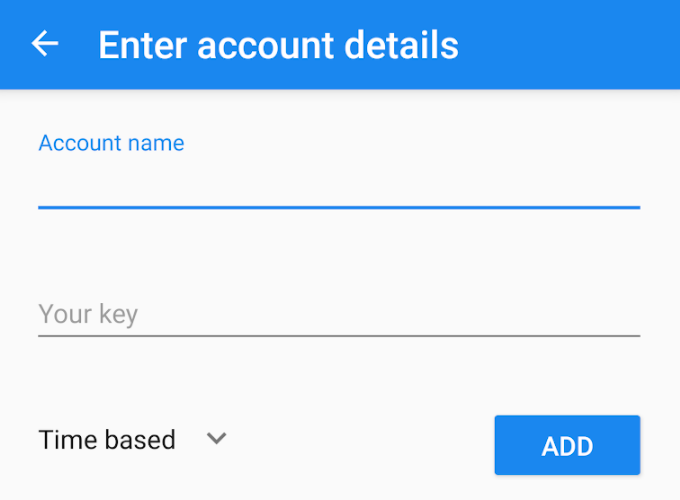This screenshot has height=500, width=680.
Task: Return to previous screen via header arrow
Action: pos(45,44)
